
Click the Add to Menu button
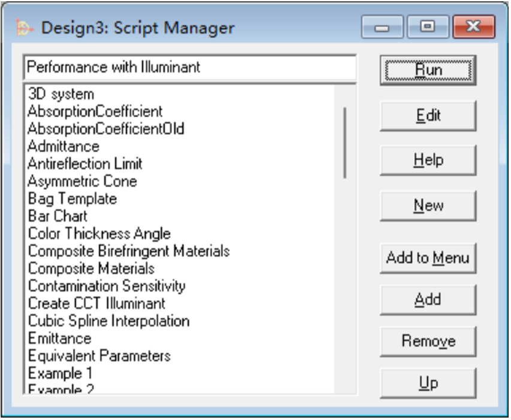point(428,258)
